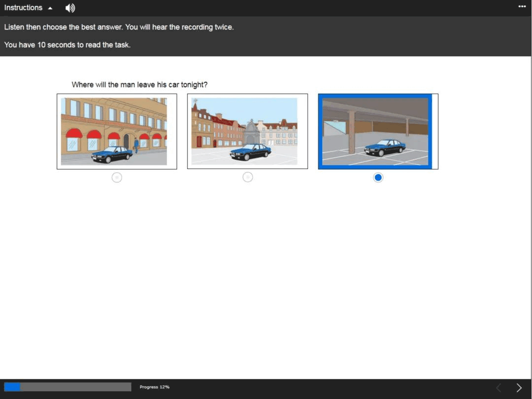Viewport: 532px width, 399px height.
Task: Click the progress bar
Action: point(67,387)
